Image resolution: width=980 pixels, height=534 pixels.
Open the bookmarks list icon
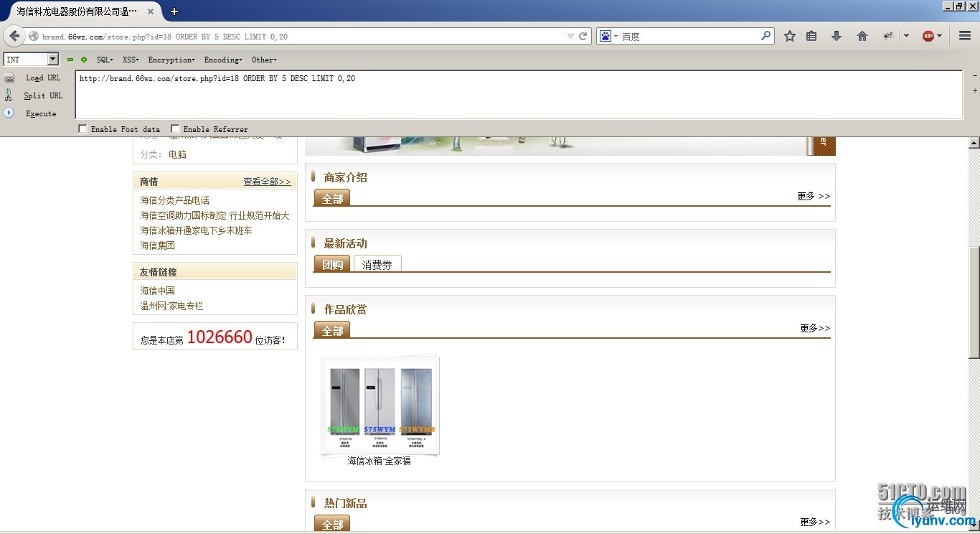(x=811, y=36)
